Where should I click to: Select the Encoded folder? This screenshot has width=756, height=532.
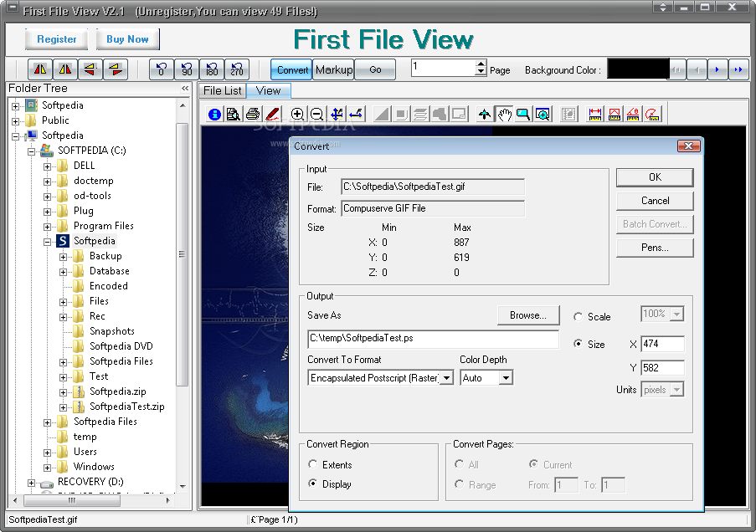click(109, 286)
